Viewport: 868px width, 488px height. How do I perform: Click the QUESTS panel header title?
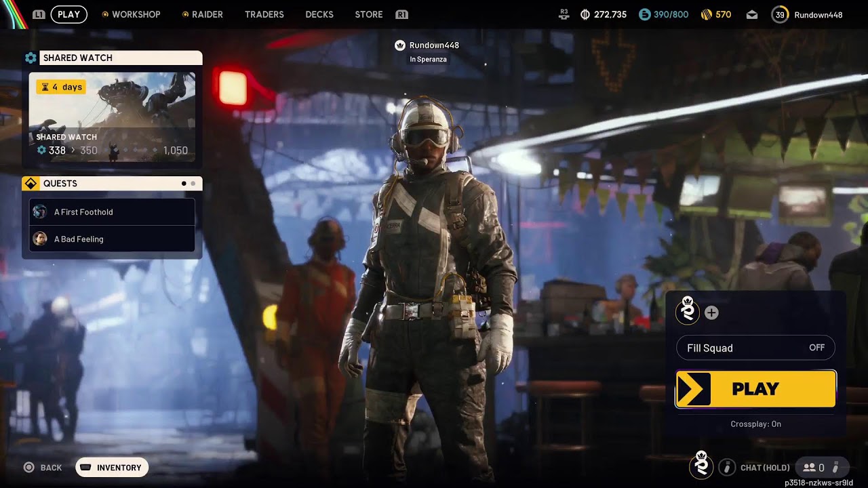[x=60, y=184]
